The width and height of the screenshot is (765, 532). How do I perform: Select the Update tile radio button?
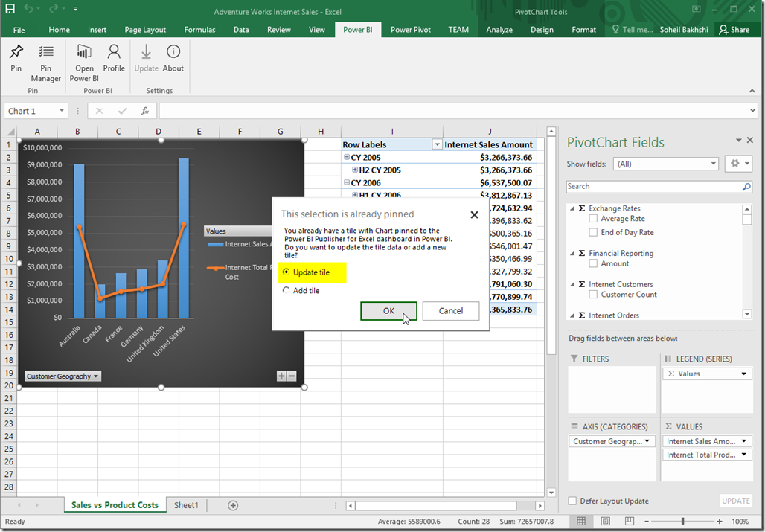click(286, 272)
